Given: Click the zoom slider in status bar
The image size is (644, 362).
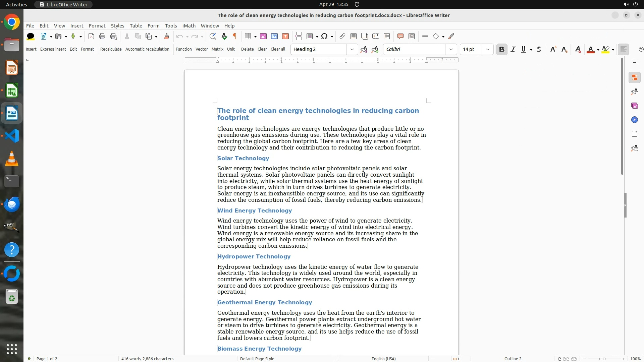Looking at the screenshot, I should [x=604, y=359].
